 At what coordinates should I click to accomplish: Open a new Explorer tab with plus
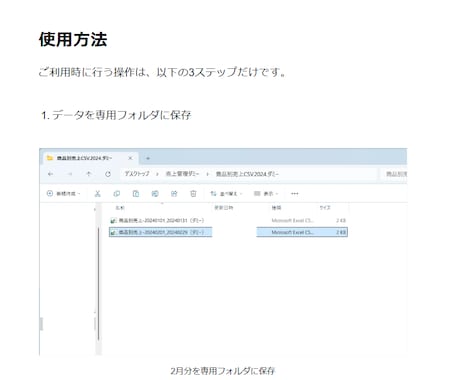[148, 158]
